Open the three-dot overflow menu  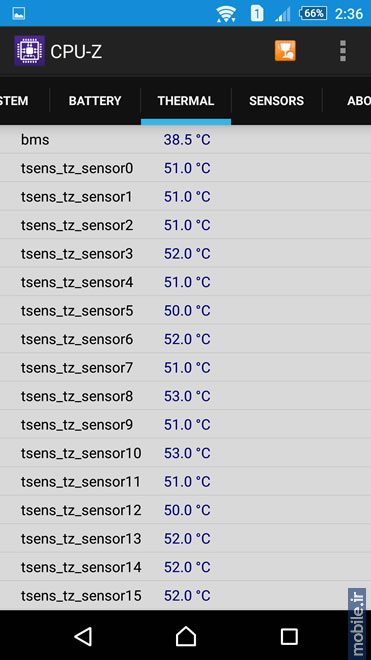(343, 51)
